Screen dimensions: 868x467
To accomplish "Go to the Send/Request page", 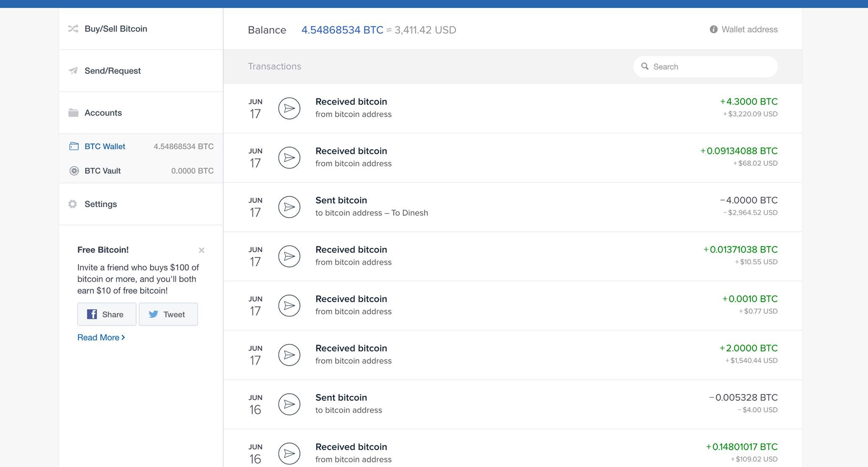I will (112, 71).
